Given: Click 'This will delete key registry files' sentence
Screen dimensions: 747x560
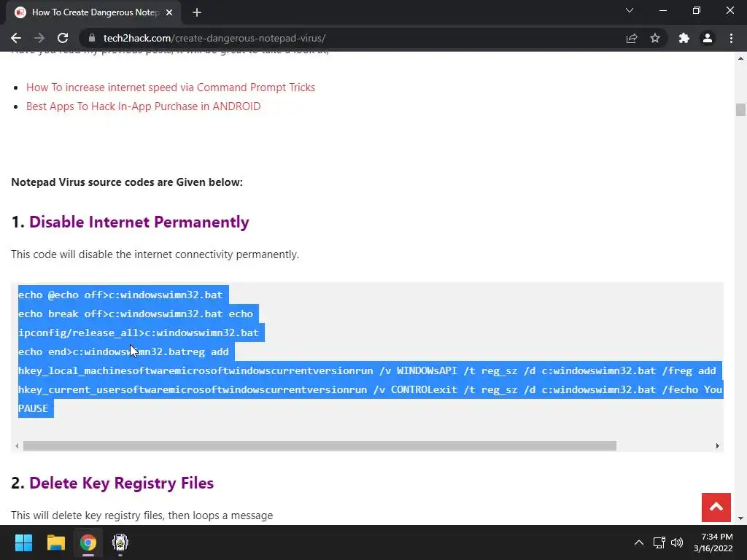Looking at the screenshot, I should [142, 516].
